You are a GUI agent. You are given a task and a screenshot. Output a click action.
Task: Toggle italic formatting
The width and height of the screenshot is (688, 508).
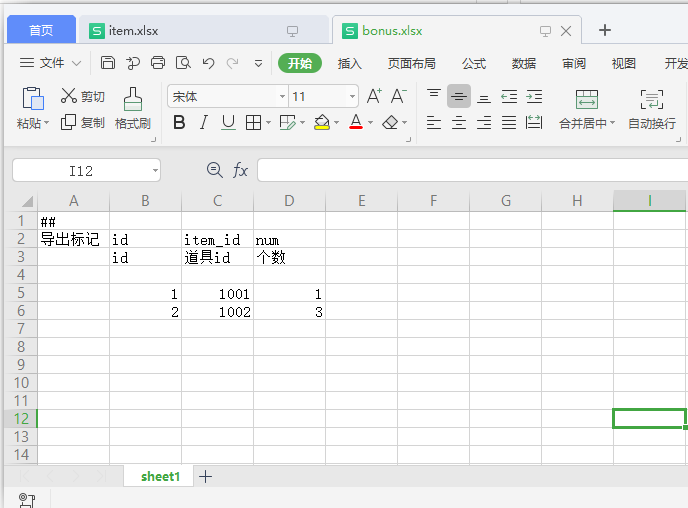tap(204, 123)
